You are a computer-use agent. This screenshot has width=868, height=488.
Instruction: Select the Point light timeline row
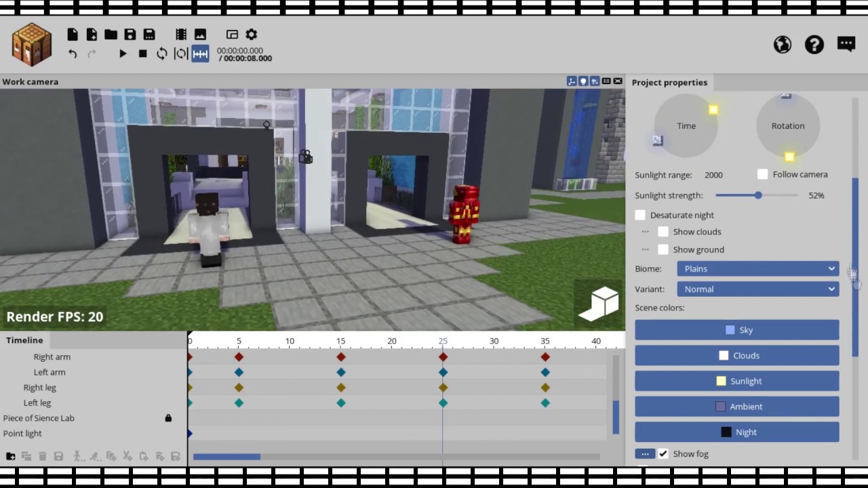point(94,433)
